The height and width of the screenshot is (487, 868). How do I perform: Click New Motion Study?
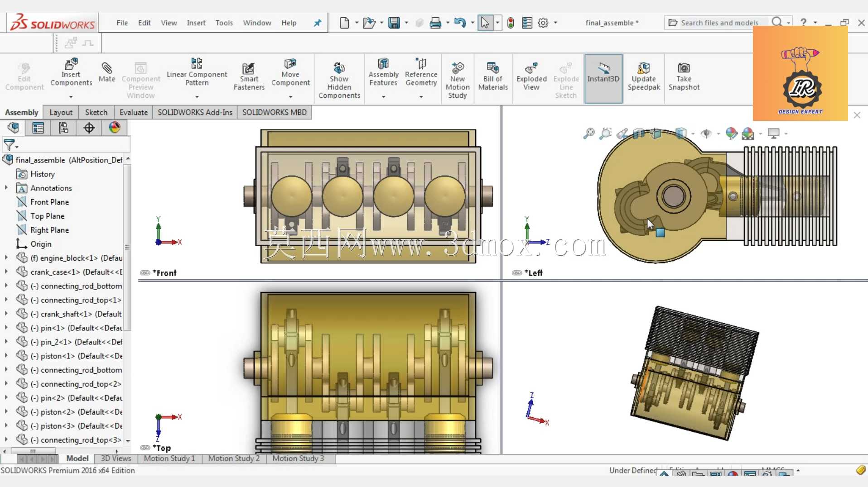click(x=458, y=81)
